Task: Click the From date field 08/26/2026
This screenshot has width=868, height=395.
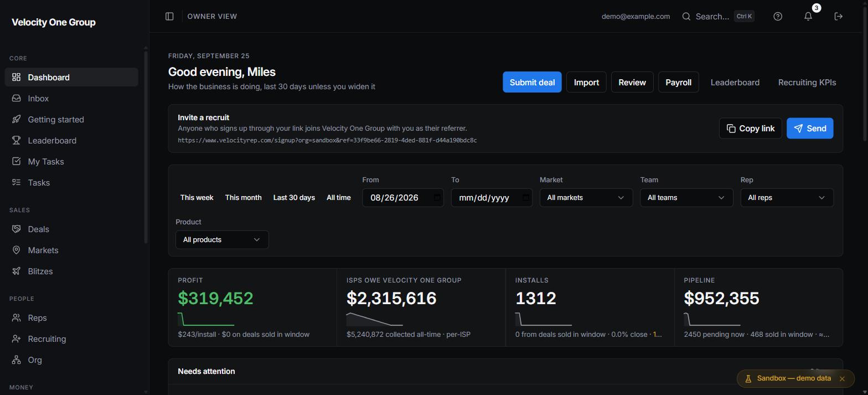Action: [403, 198]
